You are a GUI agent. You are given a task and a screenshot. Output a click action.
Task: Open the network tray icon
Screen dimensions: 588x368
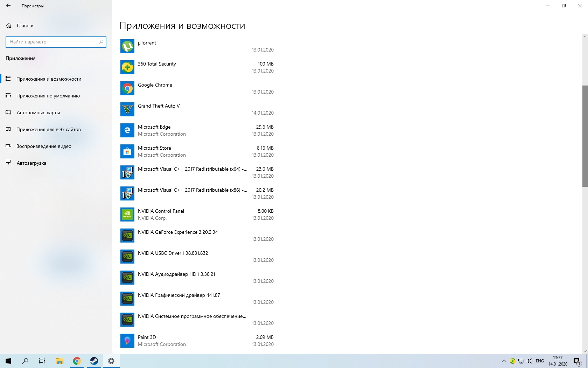[521, 361]
